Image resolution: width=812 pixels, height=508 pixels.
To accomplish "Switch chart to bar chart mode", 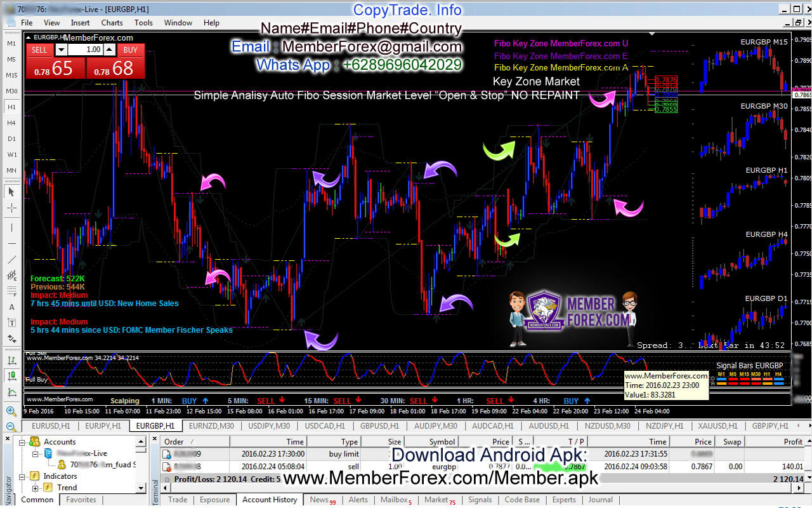I will (x=11, y=359).
